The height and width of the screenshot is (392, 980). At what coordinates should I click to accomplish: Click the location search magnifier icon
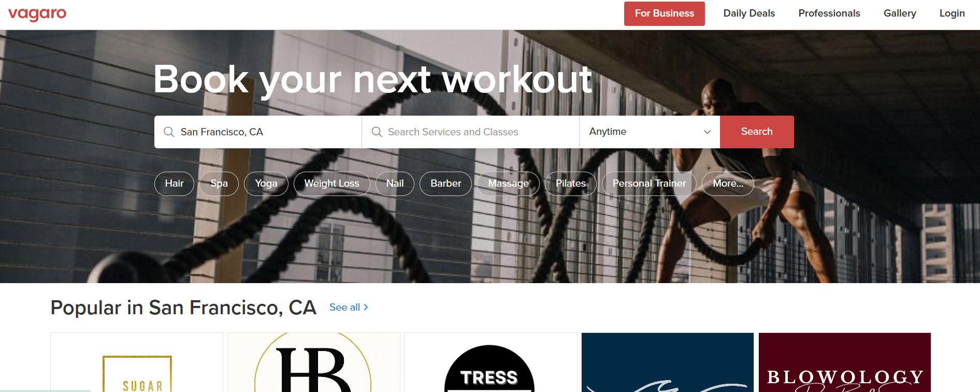tap(169, 132)
